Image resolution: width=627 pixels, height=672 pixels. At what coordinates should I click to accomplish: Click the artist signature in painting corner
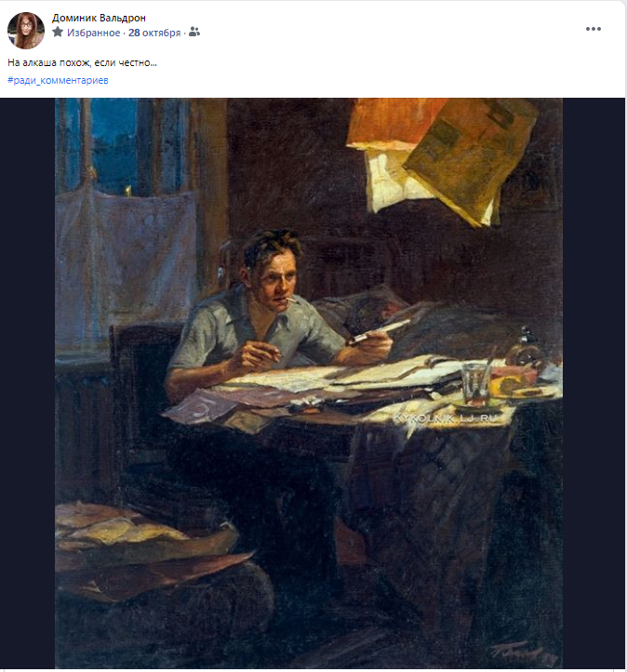click(x=523, y=652)
